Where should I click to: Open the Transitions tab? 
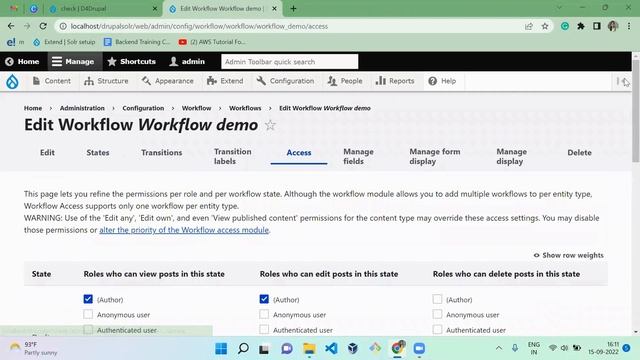tap(162, 153)
